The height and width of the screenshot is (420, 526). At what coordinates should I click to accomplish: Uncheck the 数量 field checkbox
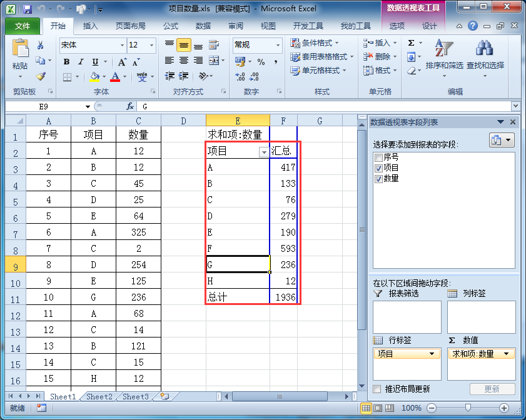(377, 179)
